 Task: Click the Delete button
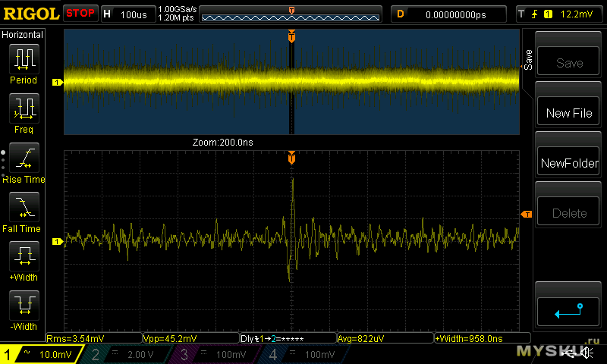[568, 212]
